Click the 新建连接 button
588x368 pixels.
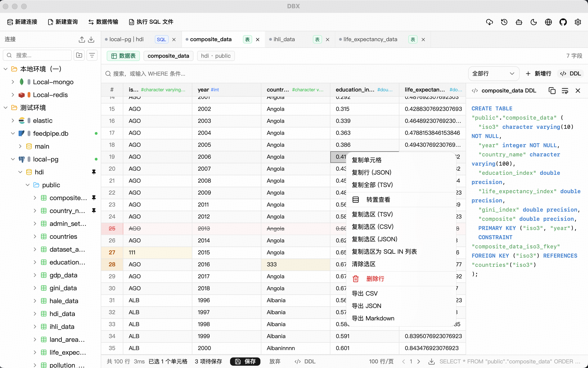22,22
